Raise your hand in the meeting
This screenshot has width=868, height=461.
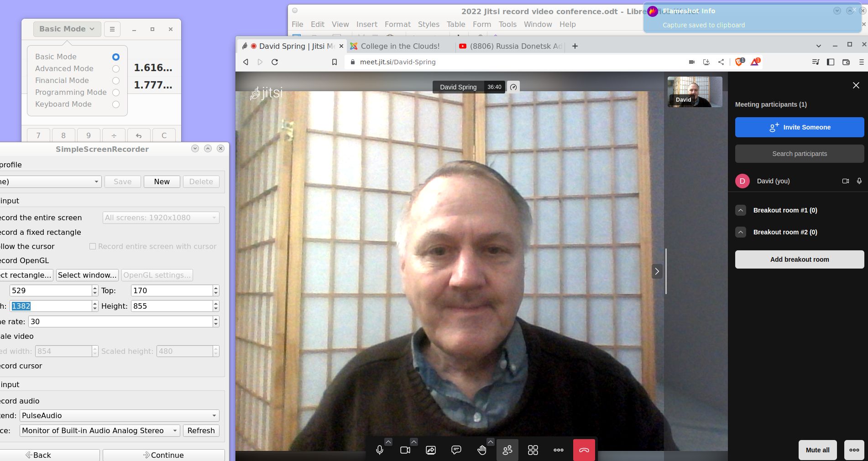[x=482, y=450]
